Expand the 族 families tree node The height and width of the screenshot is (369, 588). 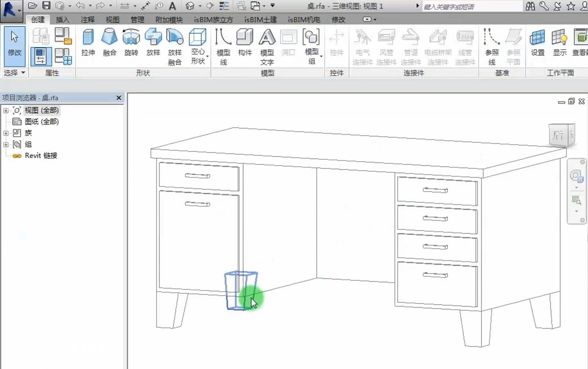pyautogui.click(x=6, y=133)
